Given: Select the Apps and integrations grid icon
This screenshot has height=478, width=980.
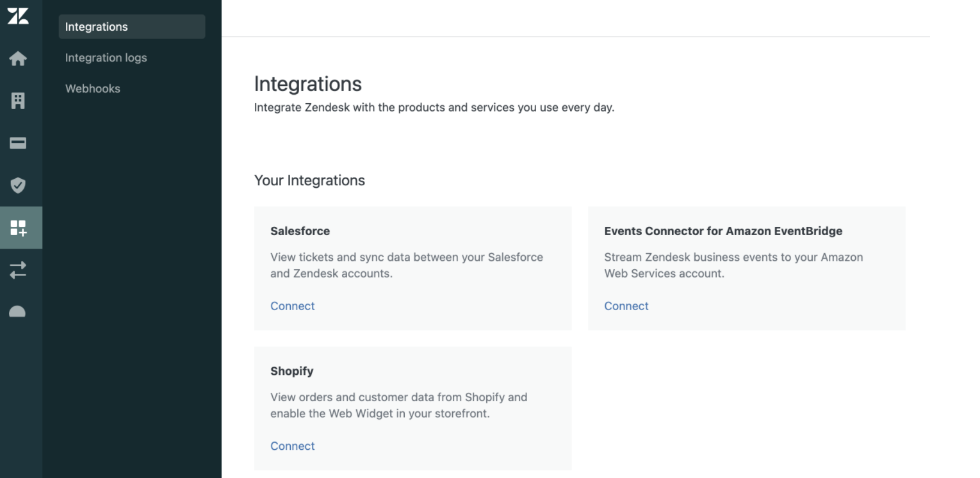Looking at the screenshot, I should pos(18,227).
